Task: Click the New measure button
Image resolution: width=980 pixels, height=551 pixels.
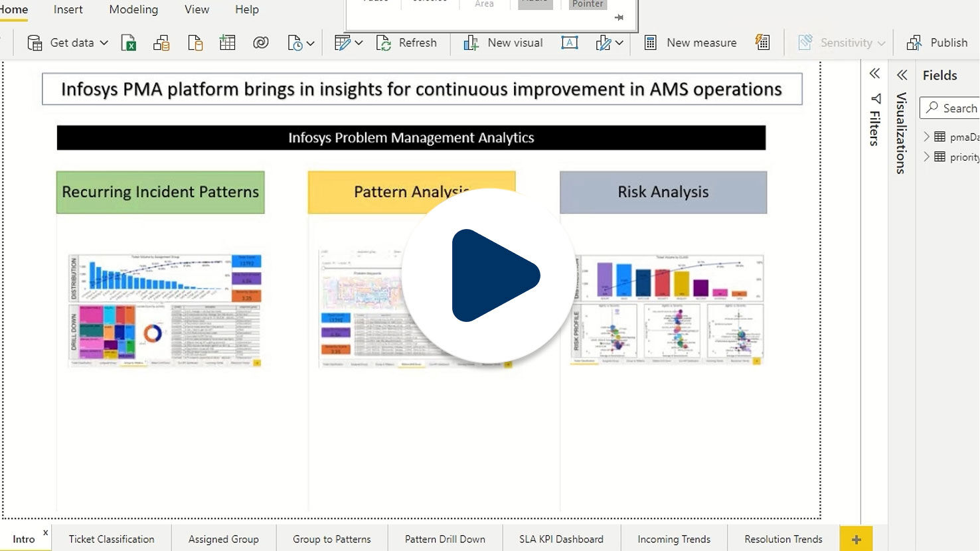Action: click(691, 42)
